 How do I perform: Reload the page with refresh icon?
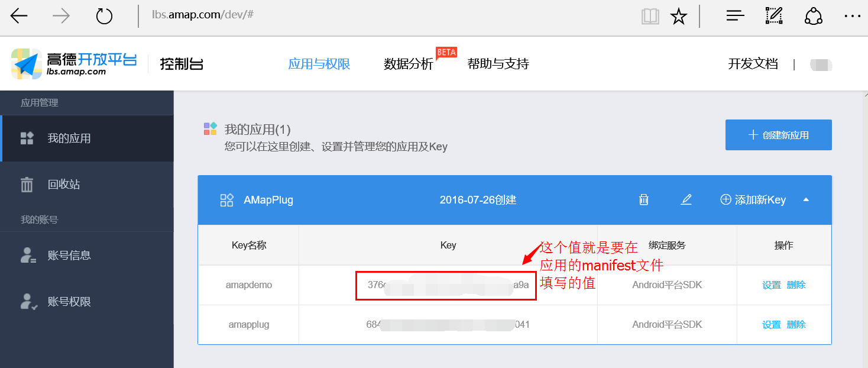[x=104, y=16]
